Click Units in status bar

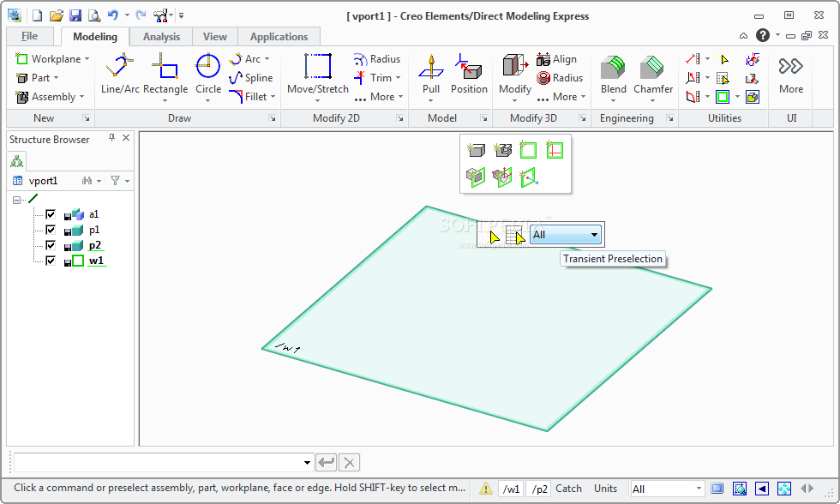(x=605, y=489)
